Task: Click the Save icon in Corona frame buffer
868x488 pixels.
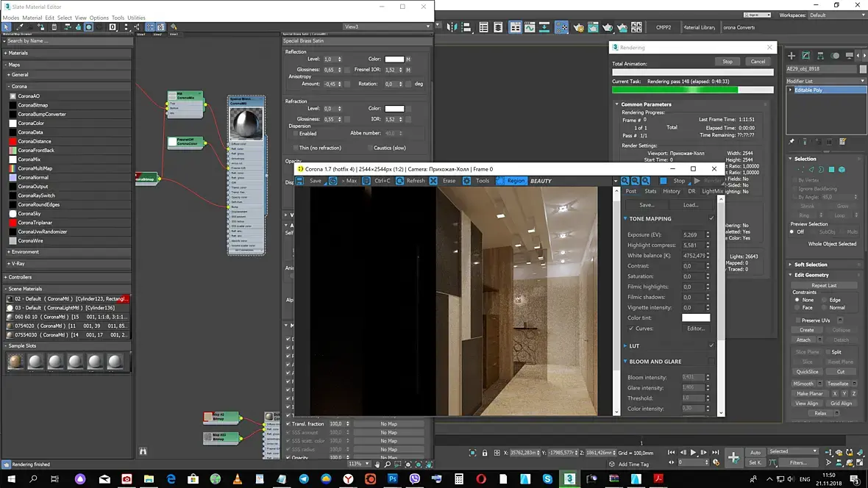Action: 299,181
